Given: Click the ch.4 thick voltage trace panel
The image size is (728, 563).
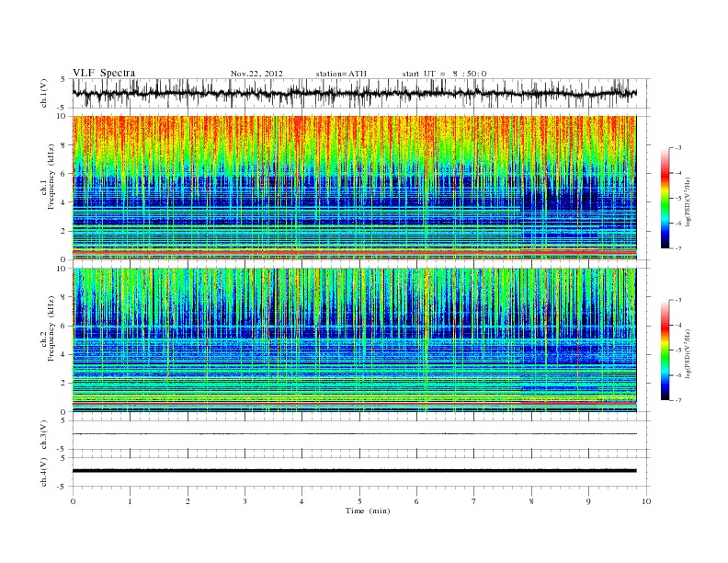Looking at the screenshot, I should coord(361,472).
